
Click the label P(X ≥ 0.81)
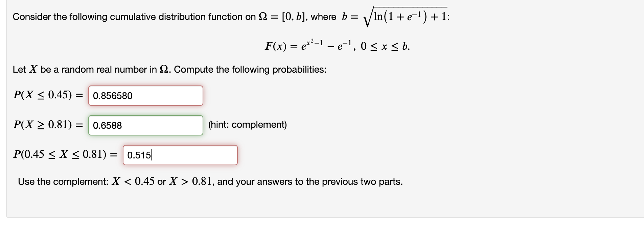click(x=47, y=125)
